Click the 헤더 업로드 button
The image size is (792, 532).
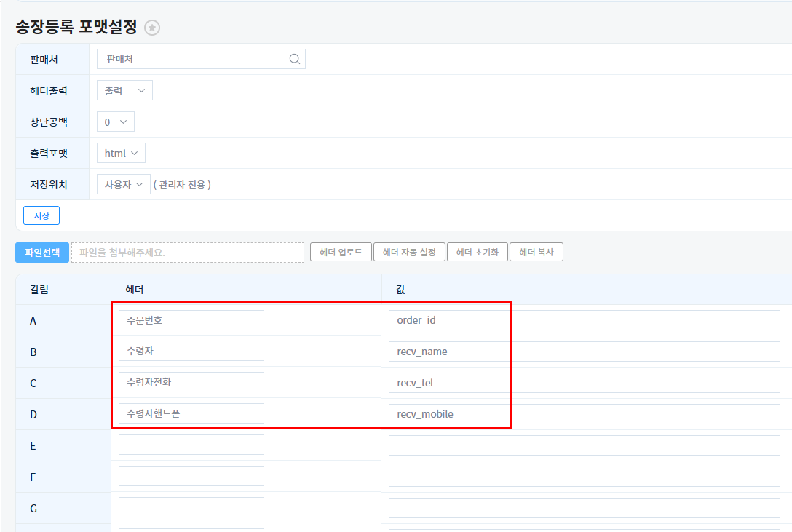[341, 252]
